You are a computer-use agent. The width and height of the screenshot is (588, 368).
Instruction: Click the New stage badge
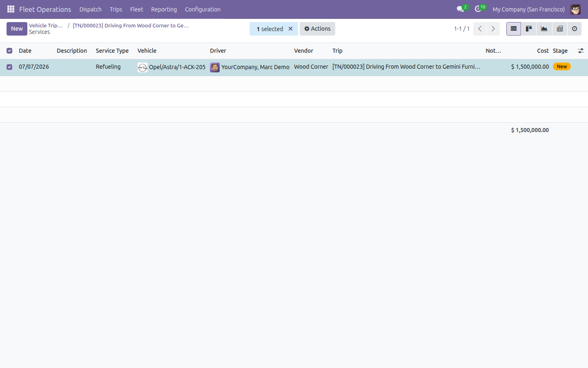pos(562,67)
